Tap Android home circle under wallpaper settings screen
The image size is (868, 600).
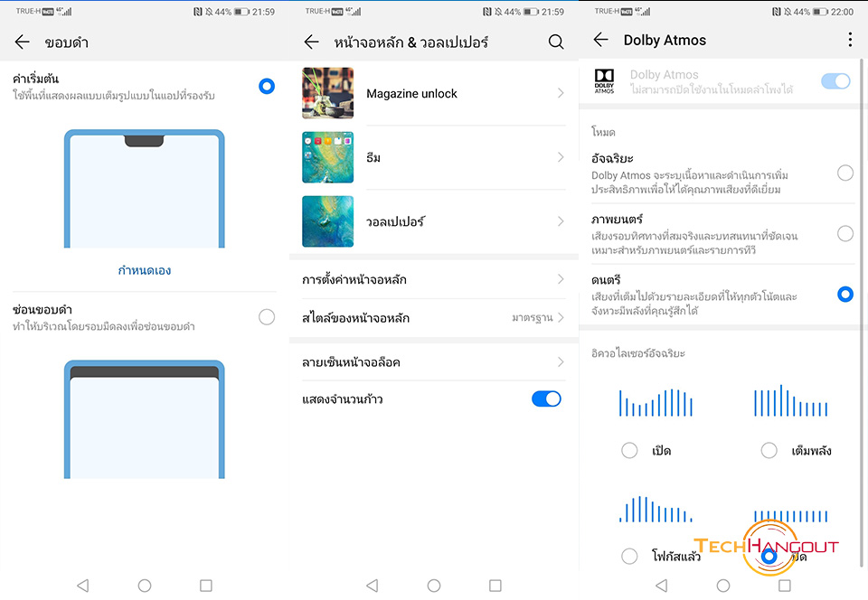click(x=434, y=585)
